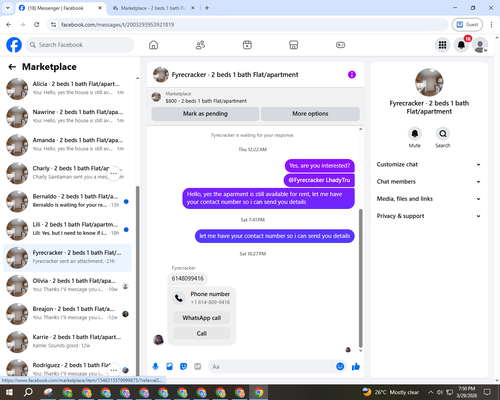Mute this conversation with bell icon
The image size is (500, 400).
[415, 134]
